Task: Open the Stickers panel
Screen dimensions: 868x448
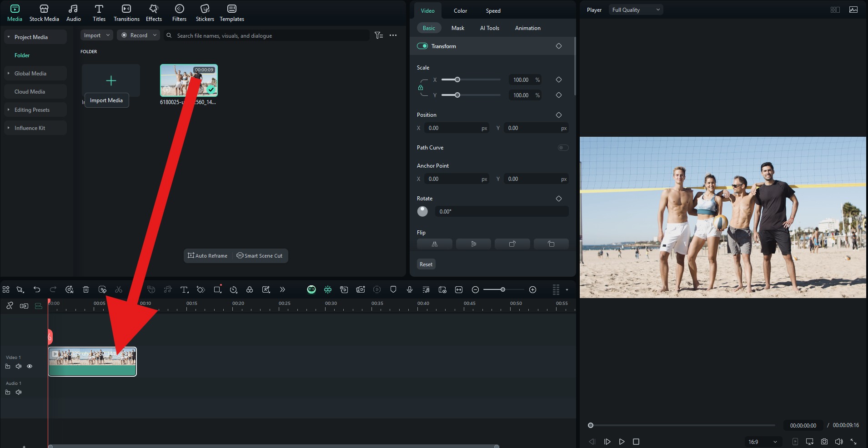Action: [x=205, y=13]
